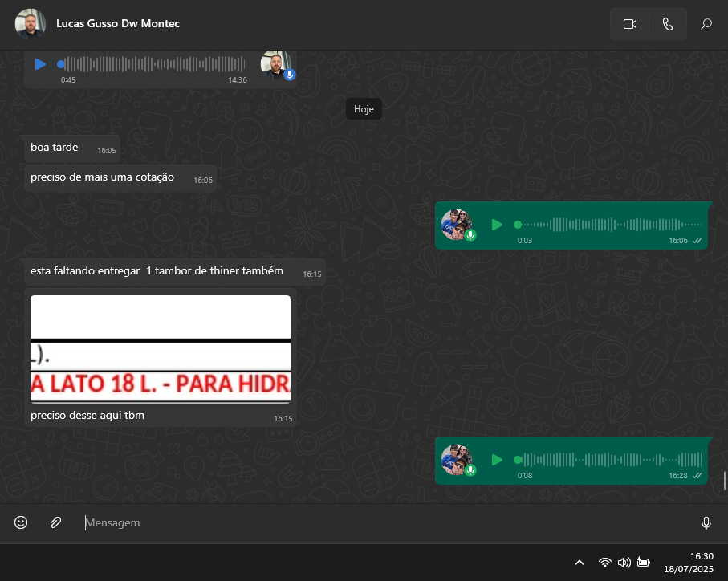Start a voice call using the phone icon
728x581 pixels.
coord(667,24)
